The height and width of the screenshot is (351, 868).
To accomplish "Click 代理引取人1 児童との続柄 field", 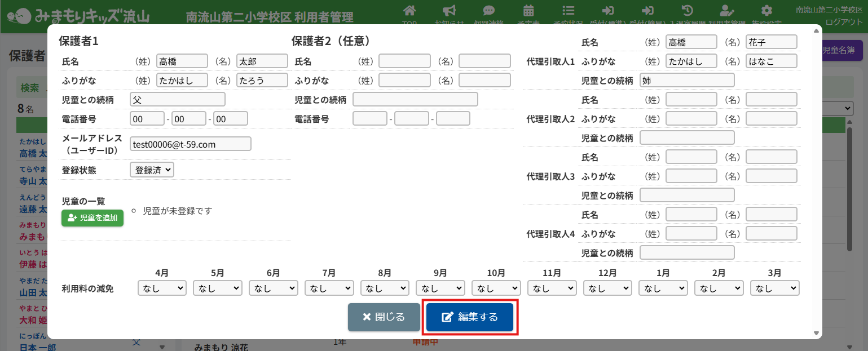I will point(687,81).
